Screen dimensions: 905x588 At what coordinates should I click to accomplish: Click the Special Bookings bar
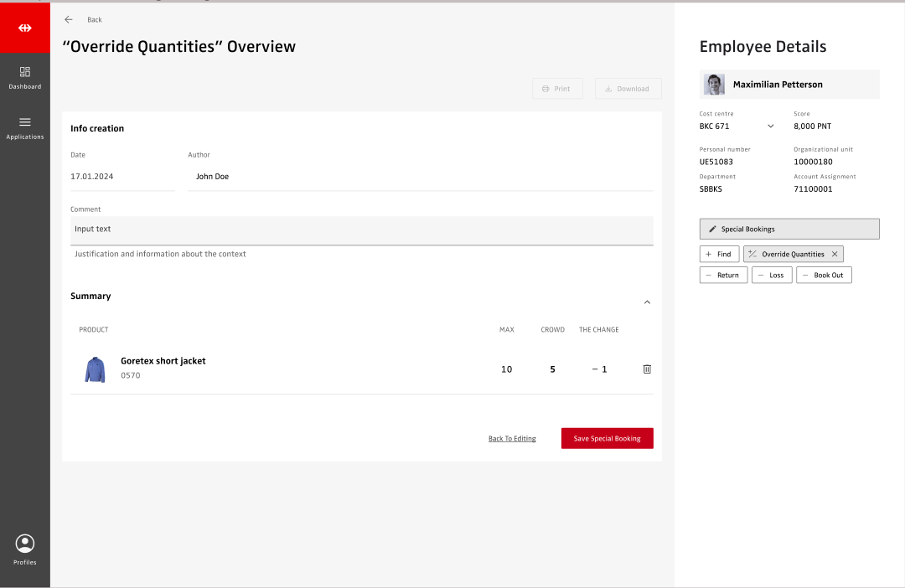pos(789,229)
